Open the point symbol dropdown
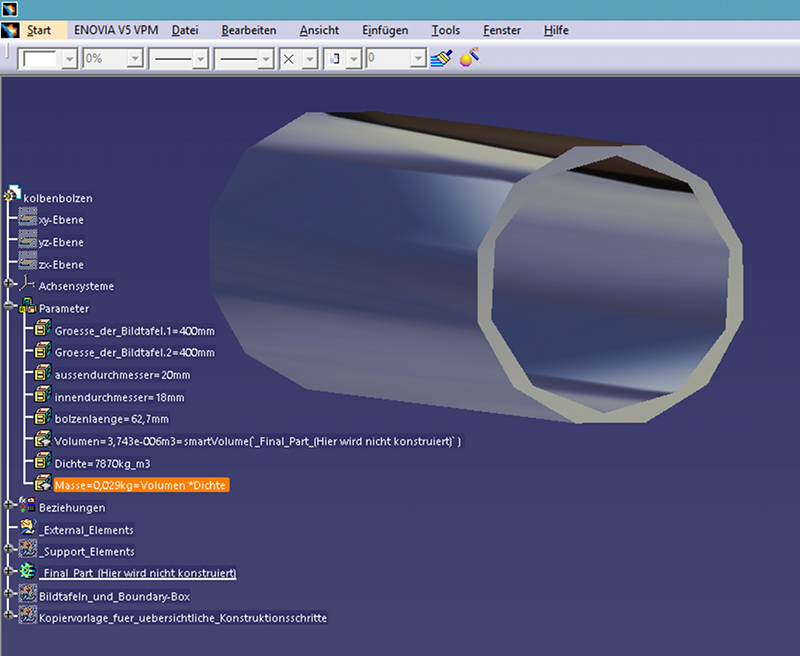The width and height of the screenshot is (800, 656). (x=311, y=60)
